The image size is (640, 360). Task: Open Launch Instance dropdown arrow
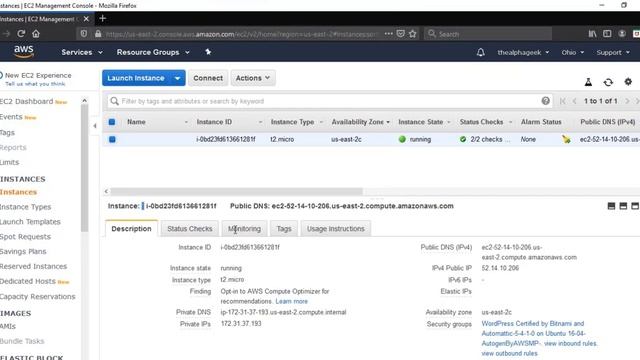[178, 78]
